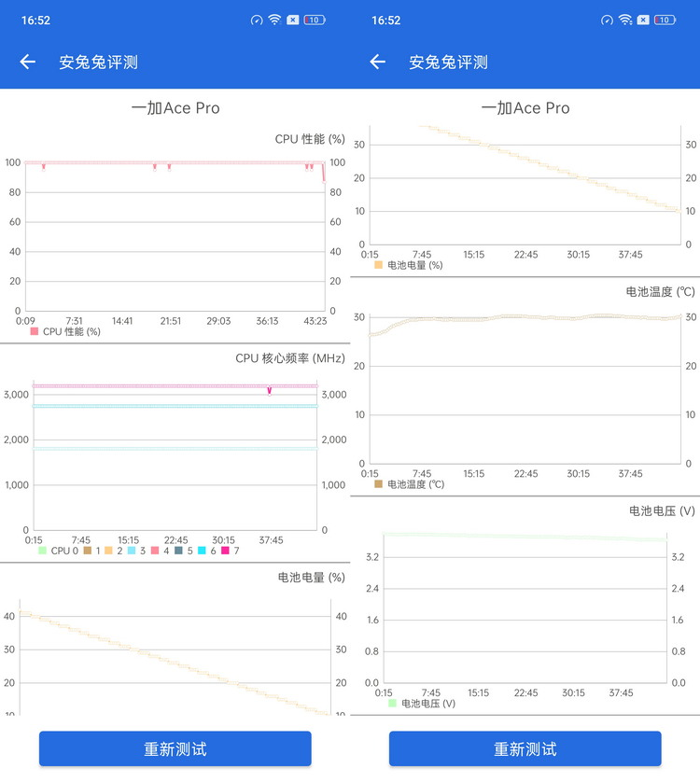700x782 pixels.
Task: Click the 0:09 time label on CPU chart
Action: (x=25, y=321)
